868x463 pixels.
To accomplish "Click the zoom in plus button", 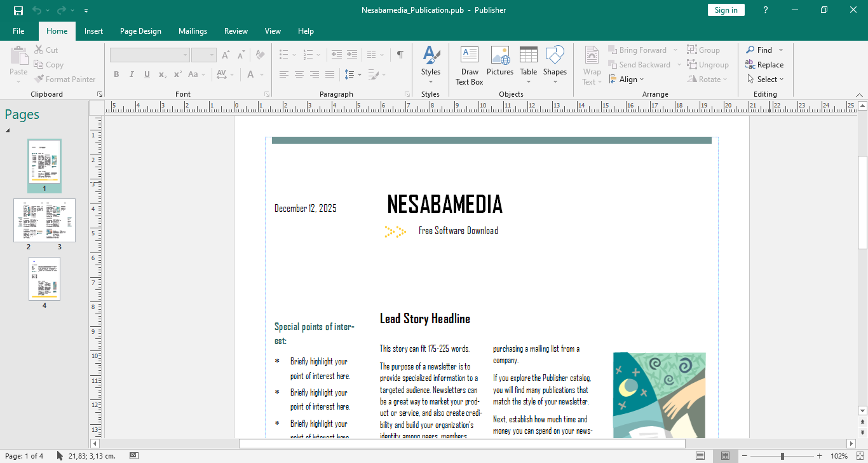I will [x=820, y=456].
